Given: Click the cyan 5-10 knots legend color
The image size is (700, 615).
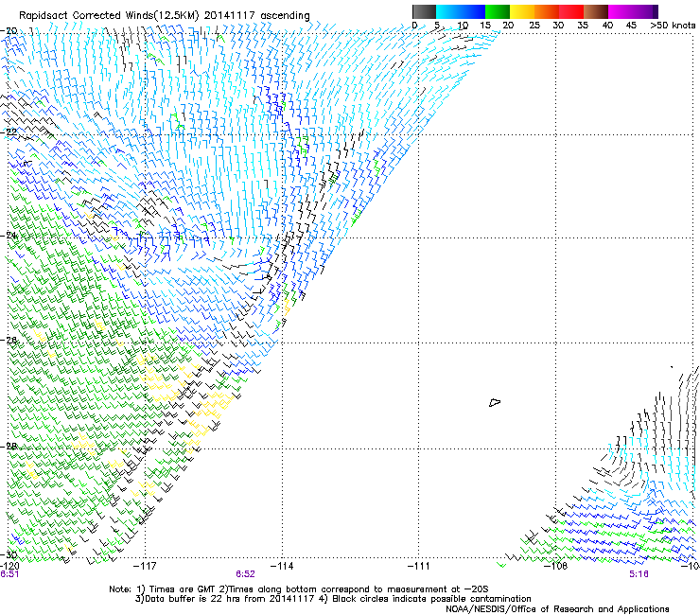Looking at the screenshot, I should click(x=448, y=11).
